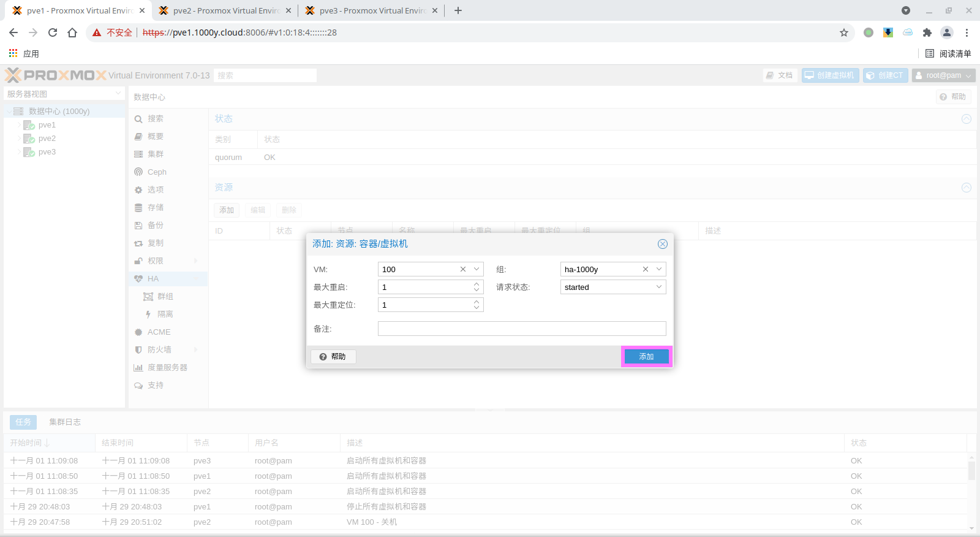Open the VM dropdown arrow
980x537 pixels.
tap(477, 269)
